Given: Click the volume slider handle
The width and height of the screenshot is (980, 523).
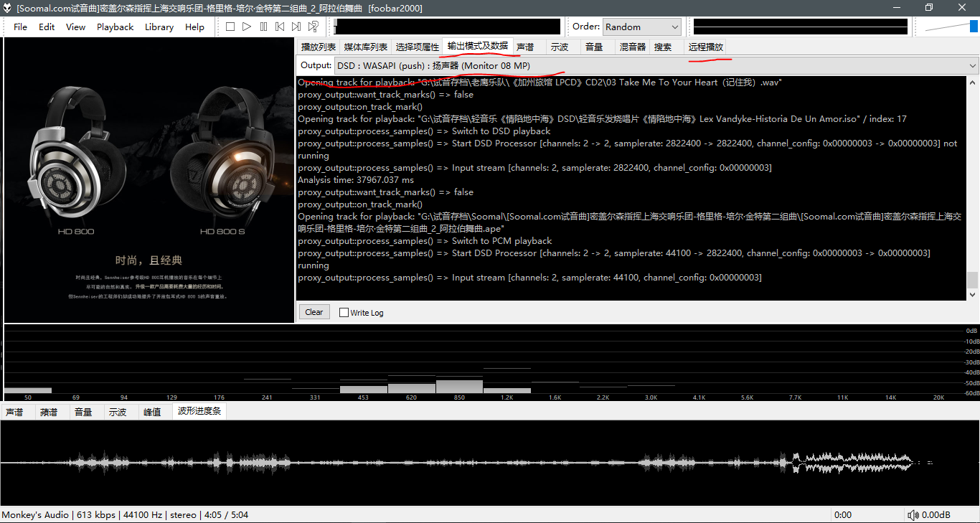Looking at the screenshot, I should 974,27.
